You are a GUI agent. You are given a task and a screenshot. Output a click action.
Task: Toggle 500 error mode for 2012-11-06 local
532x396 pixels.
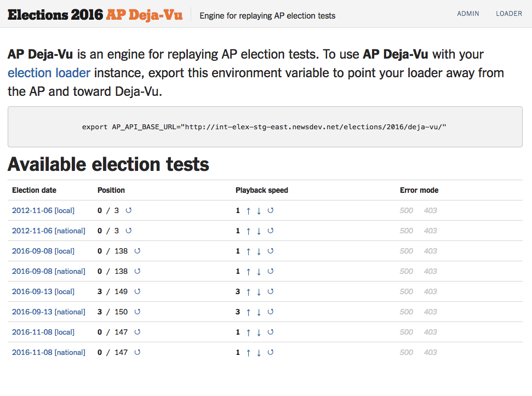407,210
